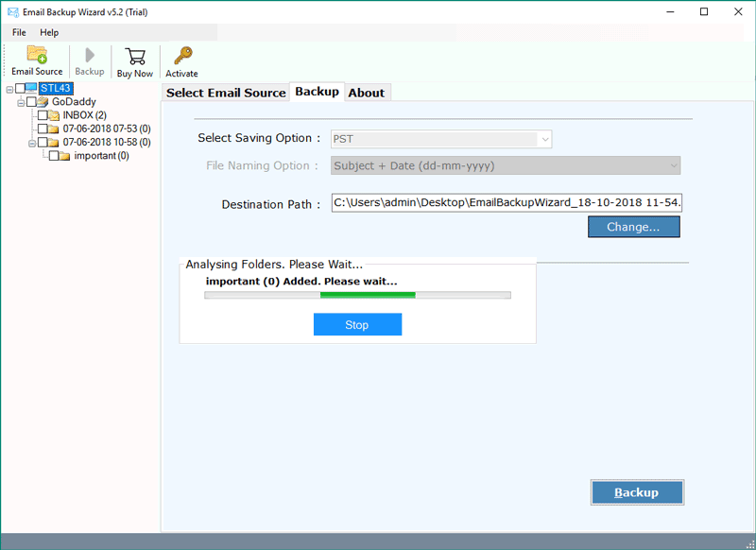Select the STL43 tree label
The image size is (756, 550).
pyautogui.click(x=56, y=88)
